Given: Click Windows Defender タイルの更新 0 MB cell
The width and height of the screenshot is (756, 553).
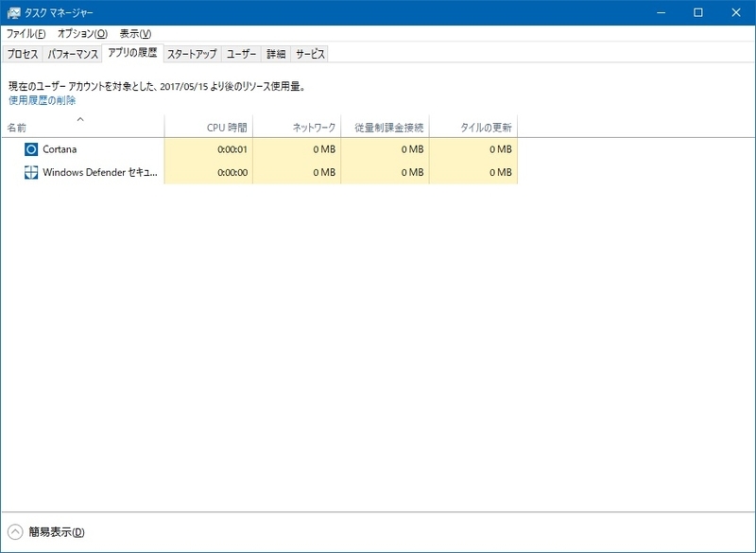Looking at the screenshot, I should pos(473,173).
